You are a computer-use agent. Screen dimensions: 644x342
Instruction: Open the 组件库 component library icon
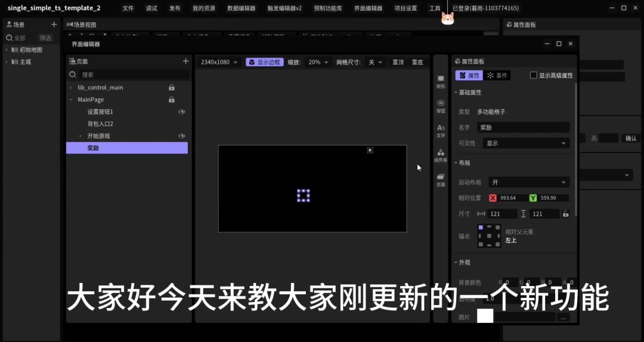pos(441,154)
